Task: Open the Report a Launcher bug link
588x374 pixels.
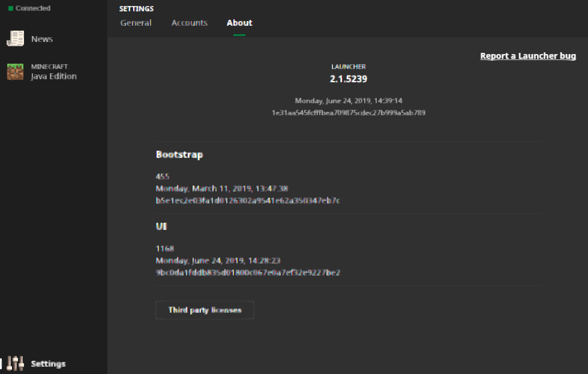Action: 528,56
